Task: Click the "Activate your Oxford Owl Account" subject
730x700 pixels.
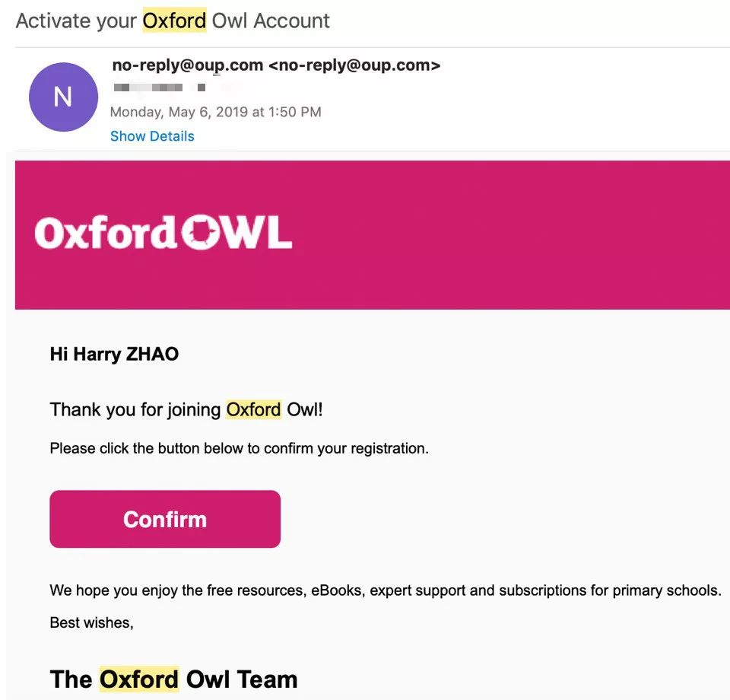Action: click(173, 21)
